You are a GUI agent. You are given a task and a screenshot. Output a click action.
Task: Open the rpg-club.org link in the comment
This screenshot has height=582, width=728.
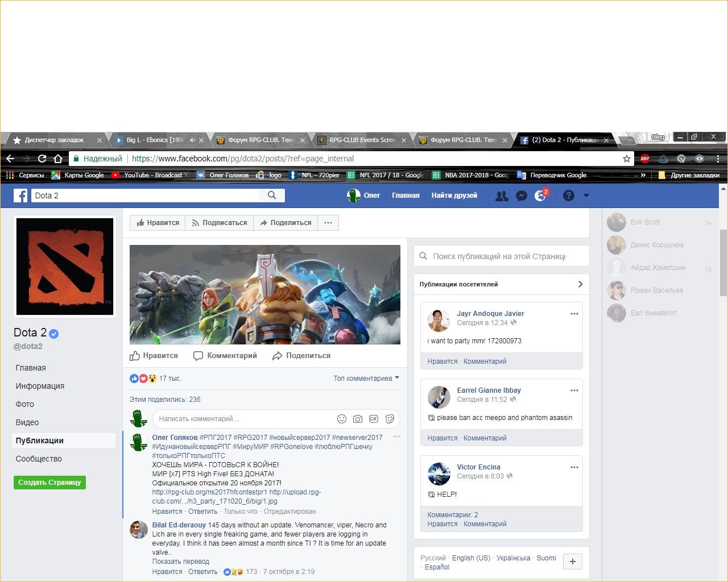209,492
